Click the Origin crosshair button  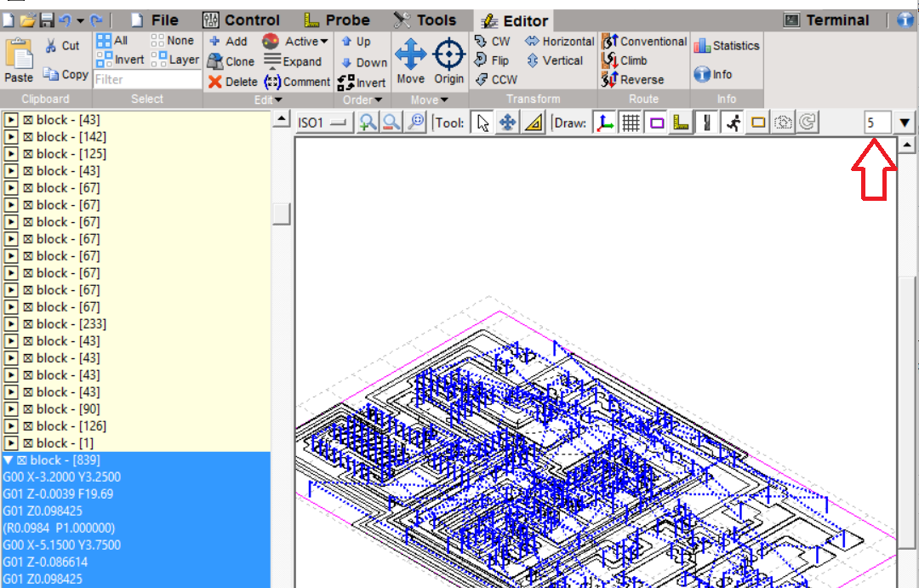click(449, 61)
